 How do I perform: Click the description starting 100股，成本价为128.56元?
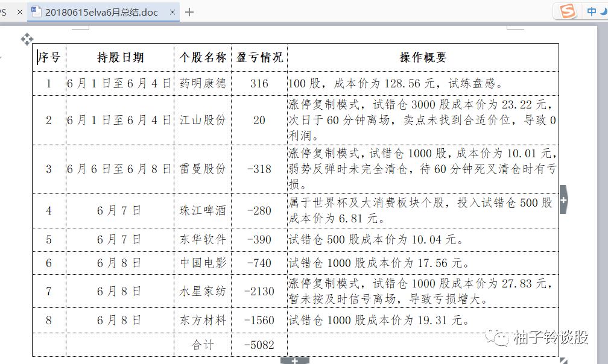(x=423, y=83)
